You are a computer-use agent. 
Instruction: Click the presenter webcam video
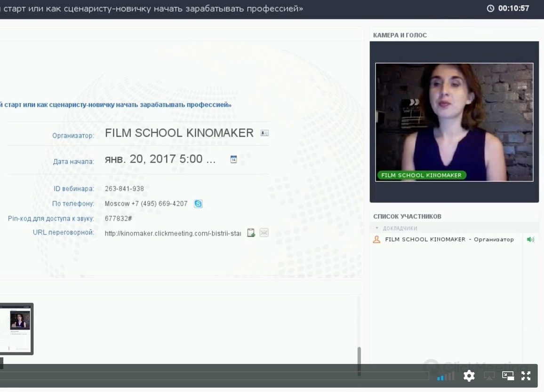coord(454,122)
